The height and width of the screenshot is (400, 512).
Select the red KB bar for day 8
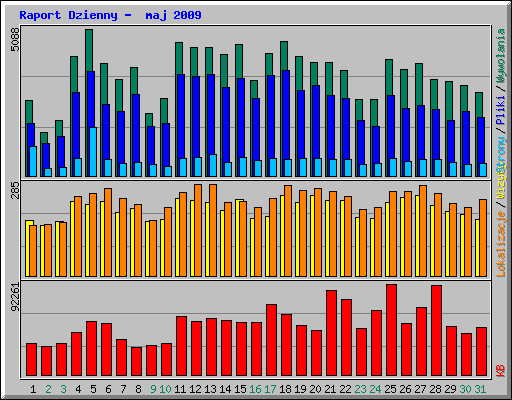click(x=137, y=361)
